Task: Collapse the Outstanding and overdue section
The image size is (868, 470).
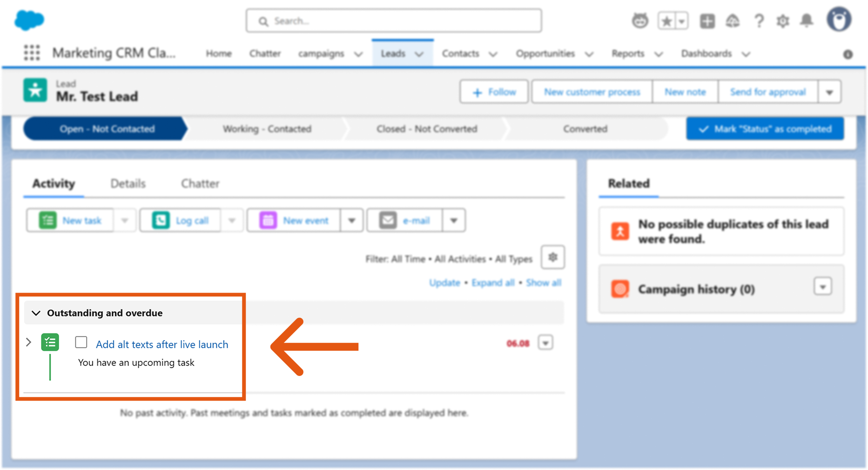Action: pyautogui.click(x=36, y=313)
